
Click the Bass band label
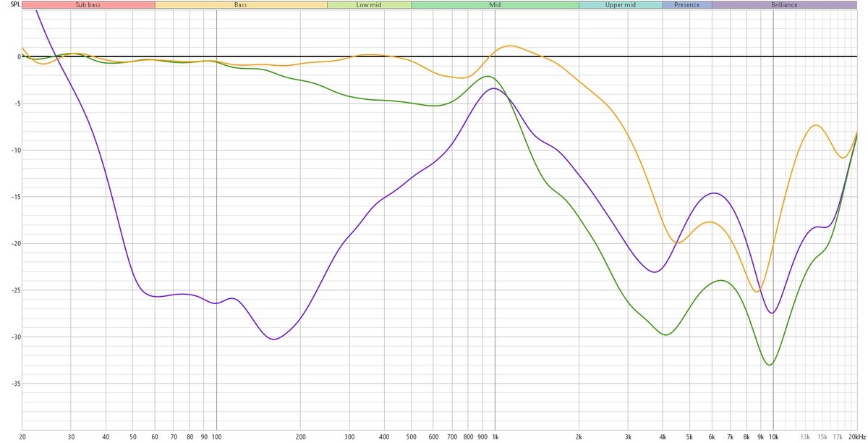click(241, 4)
